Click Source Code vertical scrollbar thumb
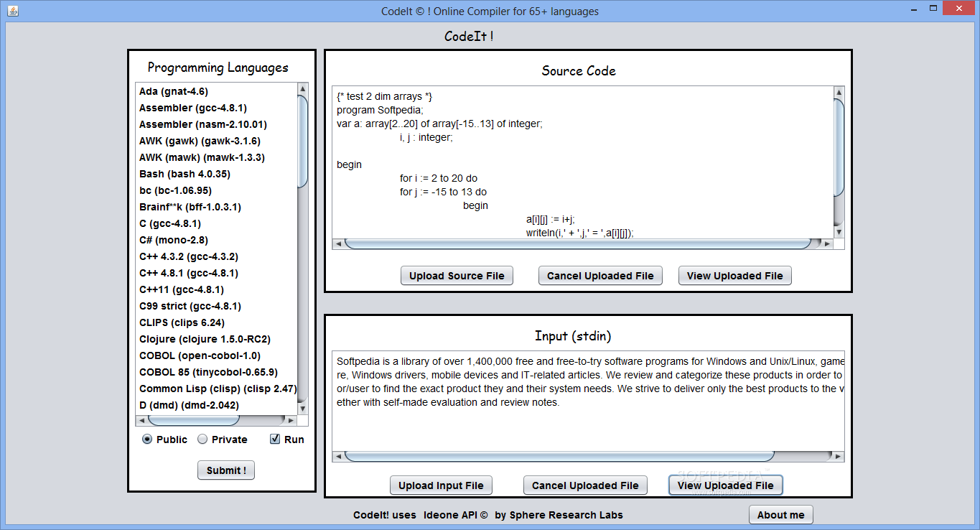Viewport: 980px width, 530px height. tap(839, 147)
